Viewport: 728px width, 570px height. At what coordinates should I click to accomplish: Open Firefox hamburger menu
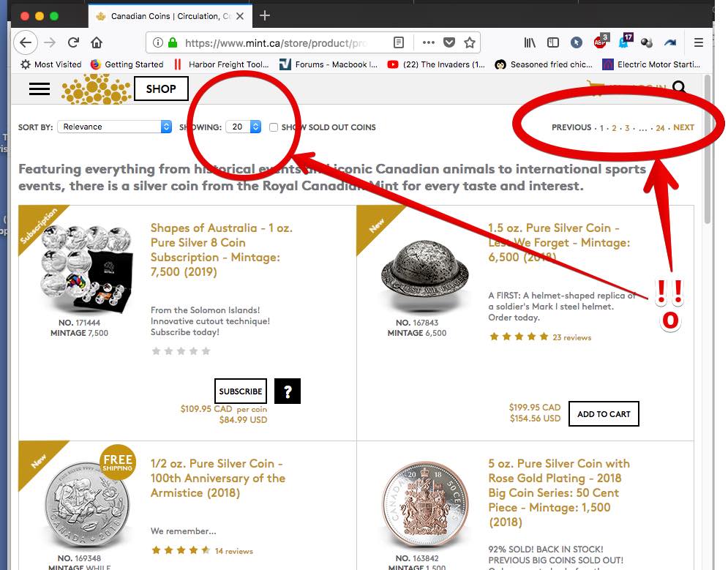click(698, 42)
